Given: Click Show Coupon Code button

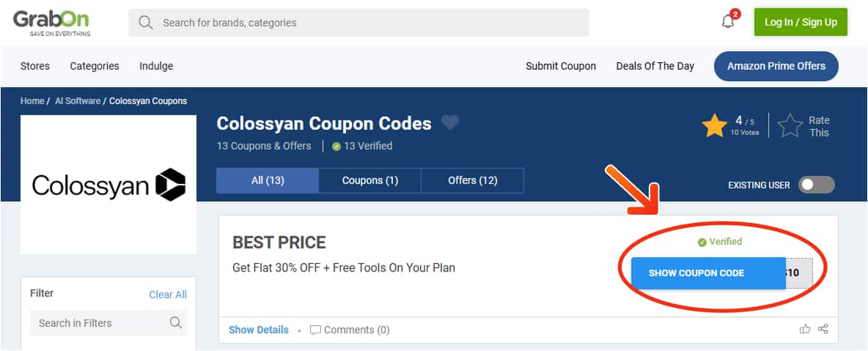Looking at the screenshot, I should coord(696,273).
